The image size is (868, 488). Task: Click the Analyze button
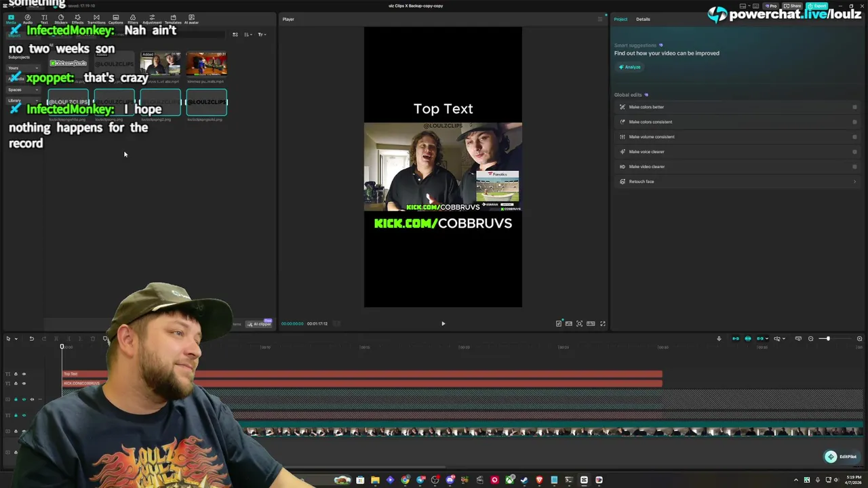pos(629,67)
